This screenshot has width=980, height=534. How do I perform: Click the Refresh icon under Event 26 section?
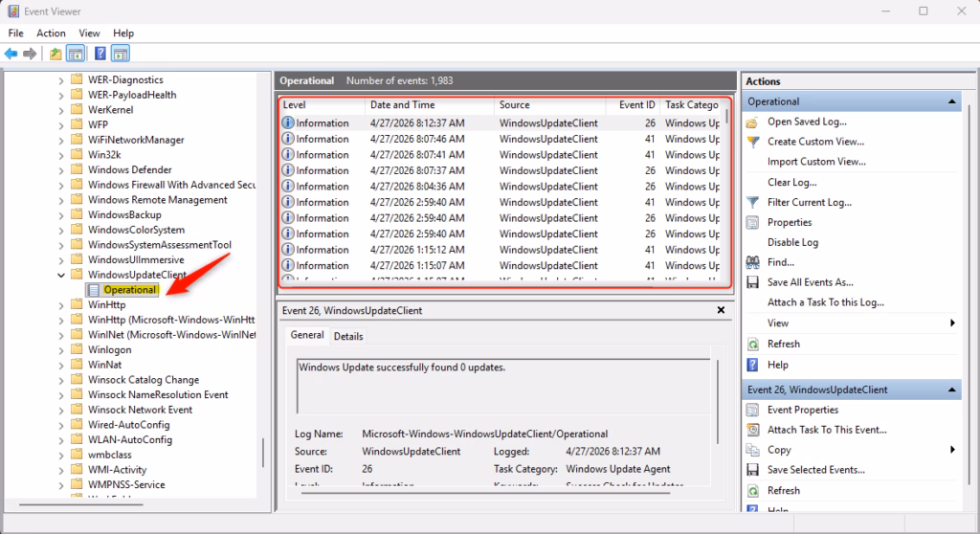[x=753, y=491]
